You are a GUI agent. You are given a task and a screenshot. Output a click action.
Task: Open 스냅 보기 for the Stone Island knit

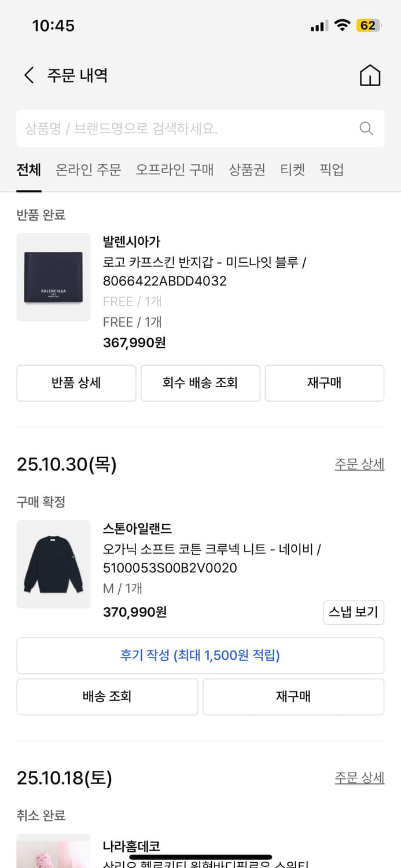[354, 612]
